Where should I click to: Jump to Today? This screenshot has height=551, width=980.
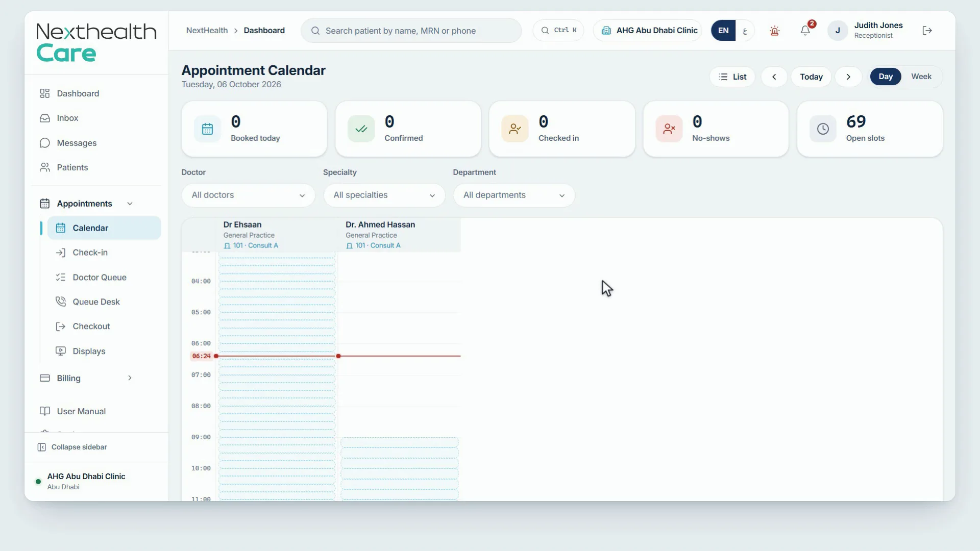(811, 77)
